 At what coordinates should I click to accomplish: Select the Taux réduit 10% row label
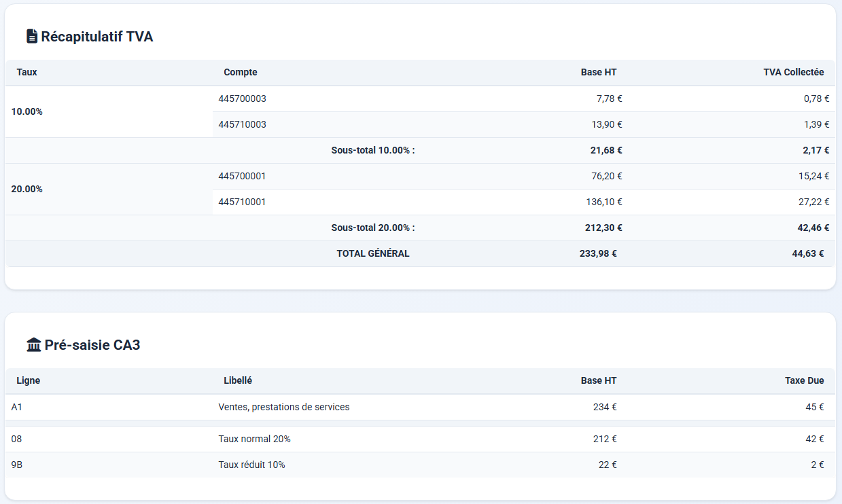click(x=252, y=465)
